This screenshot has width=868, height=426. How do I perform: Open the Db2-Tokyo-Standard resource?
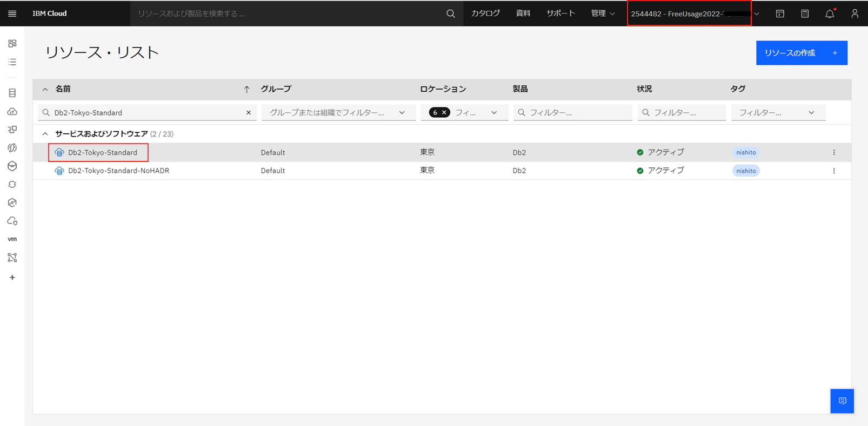[x=103, y=153]
